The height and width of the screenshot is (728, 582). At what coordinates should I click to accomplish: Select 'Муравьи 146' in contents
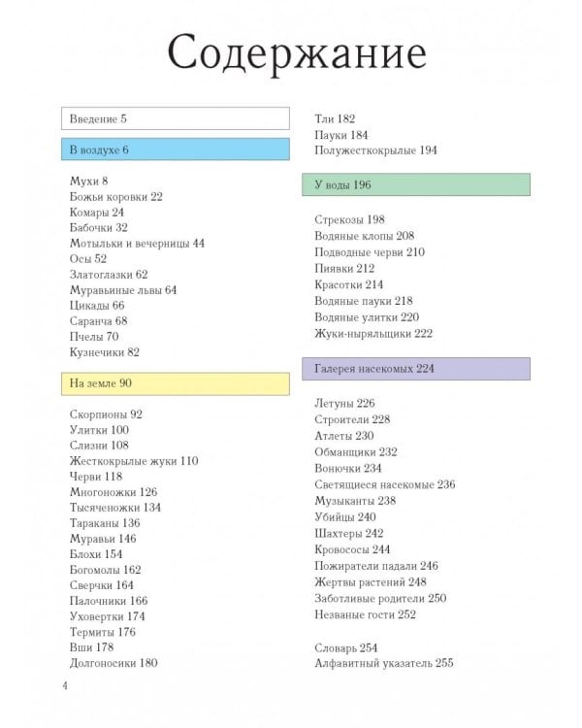coord(103,539)
